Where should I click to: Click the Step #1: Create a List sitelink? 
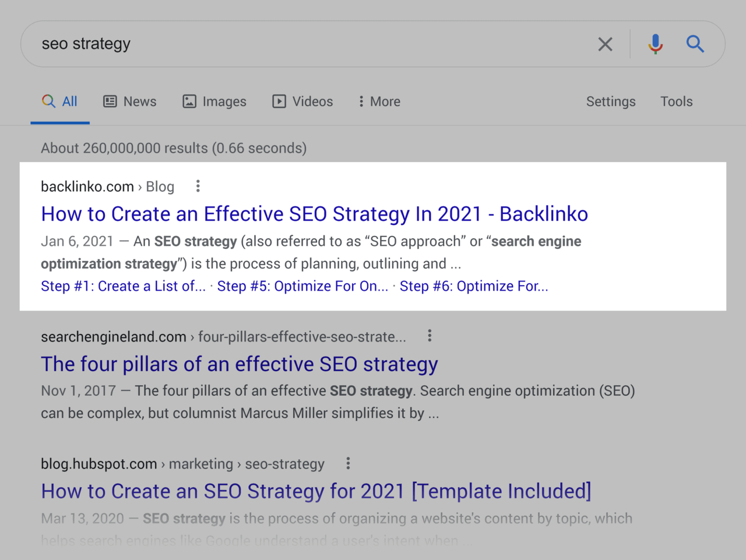123,286
